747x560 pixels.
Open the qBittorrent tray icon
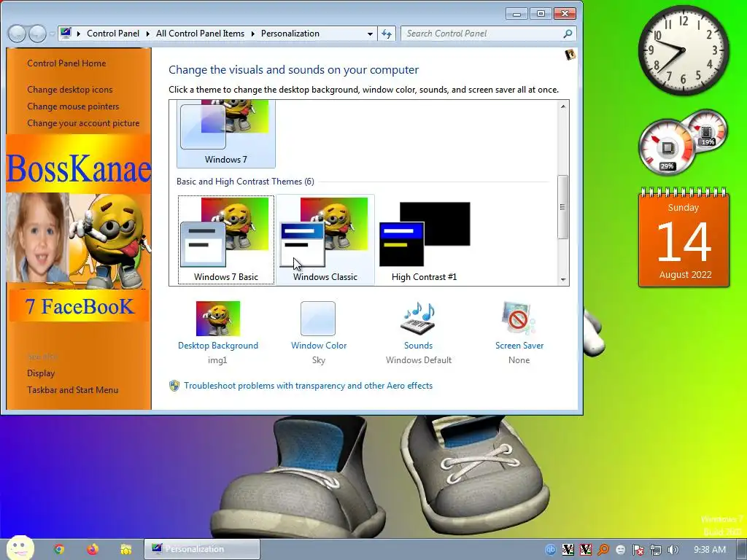click(x=550, y=550)
